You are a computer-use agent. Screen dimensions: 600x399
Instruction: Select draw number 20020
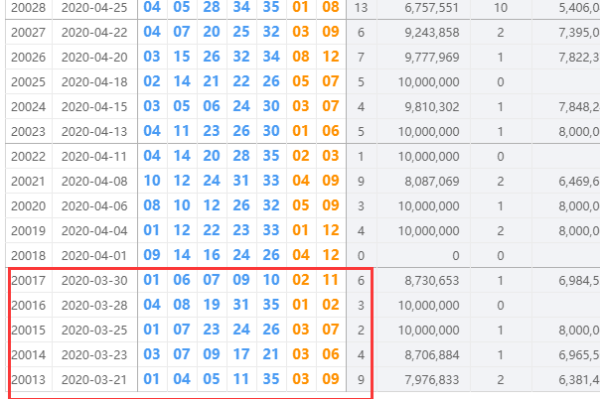28,206
